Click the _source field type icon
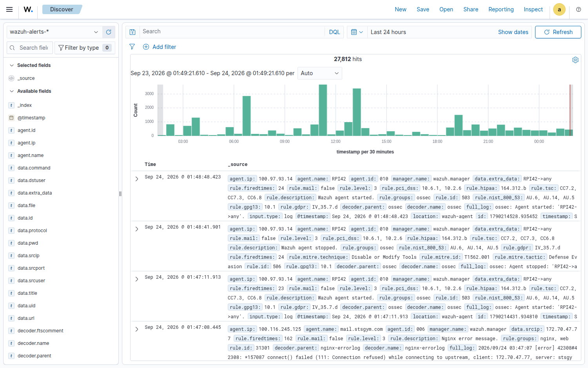This screenshot has height=368, width=588. [x=11, y=78]
